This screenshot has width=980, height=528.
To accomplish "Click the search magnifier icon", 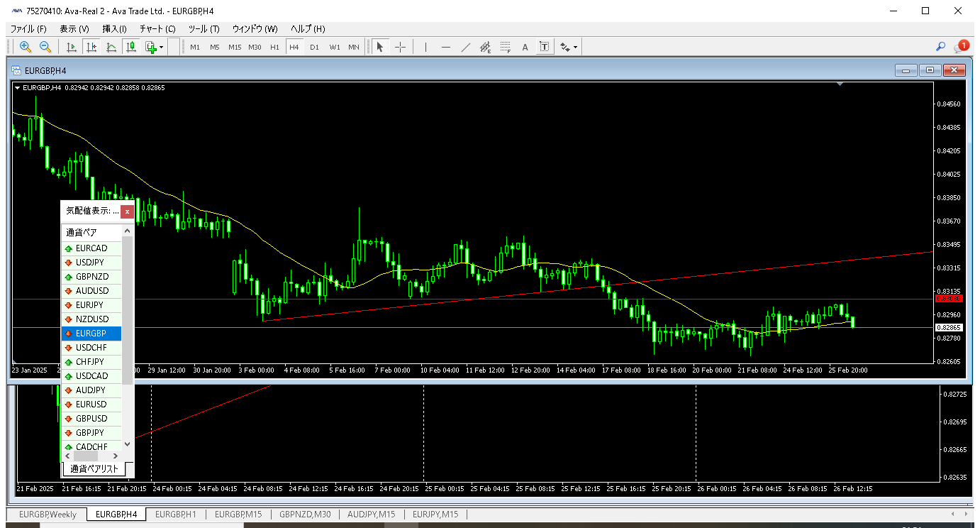I will [940, 47].
